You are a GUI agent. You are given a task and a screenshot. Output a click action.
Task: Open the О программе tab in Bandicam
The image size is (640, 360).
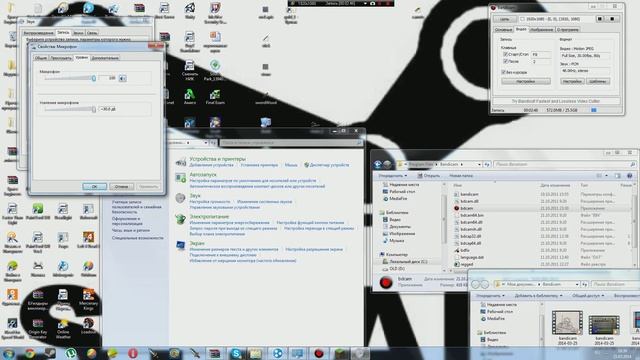568,30
